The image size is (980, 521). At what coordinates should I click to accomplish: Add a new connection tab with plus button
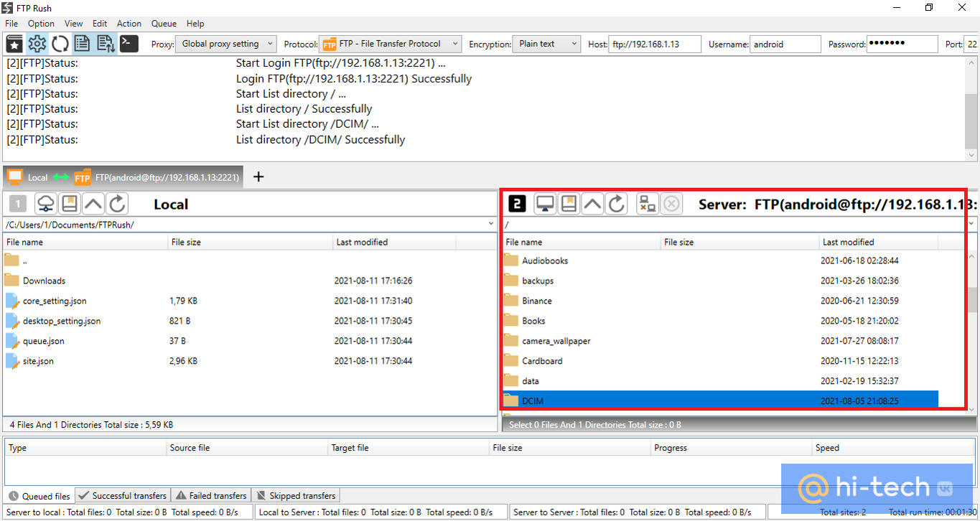tap(259, 177)
